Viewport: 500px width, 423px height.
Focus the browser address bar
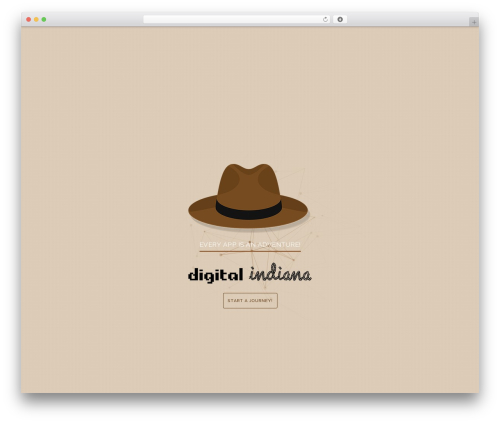pyautogui.click(x=236, y=20)
